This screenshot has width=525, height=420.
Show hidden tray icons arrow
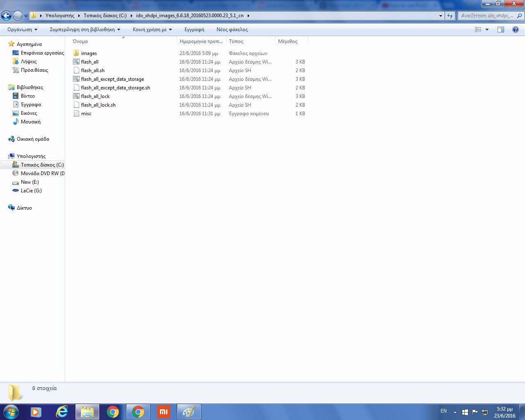coord(454,412)
